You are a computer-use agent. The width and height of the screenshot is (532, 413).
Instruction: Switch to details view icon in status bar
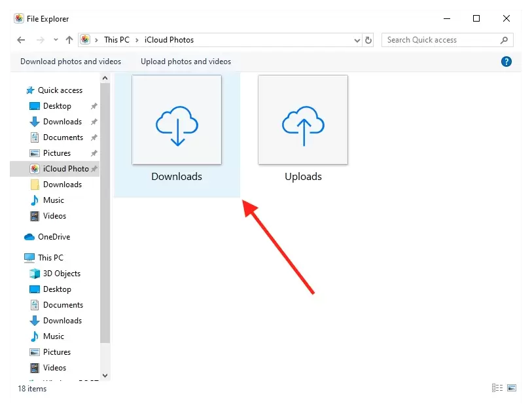coord(497,388)
